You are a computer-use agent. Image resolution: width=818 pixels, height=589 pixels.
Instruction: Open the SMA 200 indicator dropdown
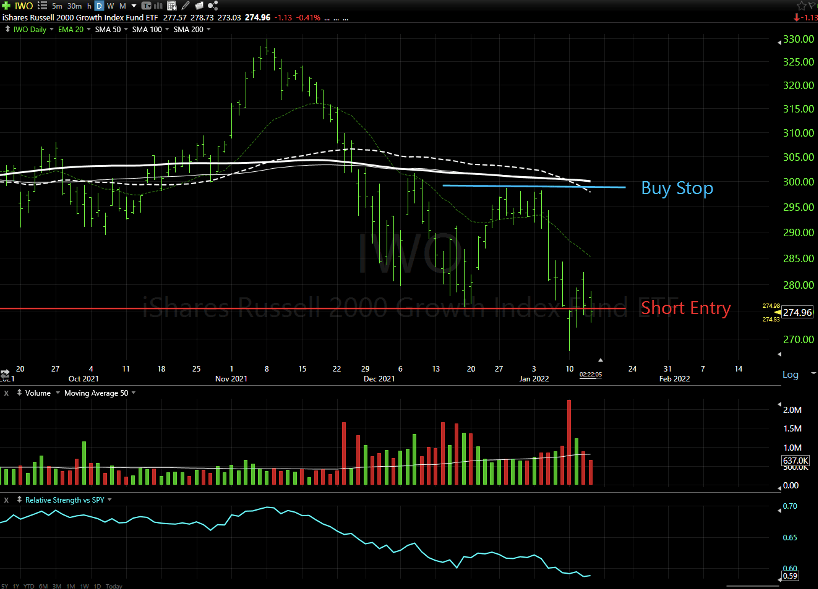pyautogui.click(x=209, y=29)
